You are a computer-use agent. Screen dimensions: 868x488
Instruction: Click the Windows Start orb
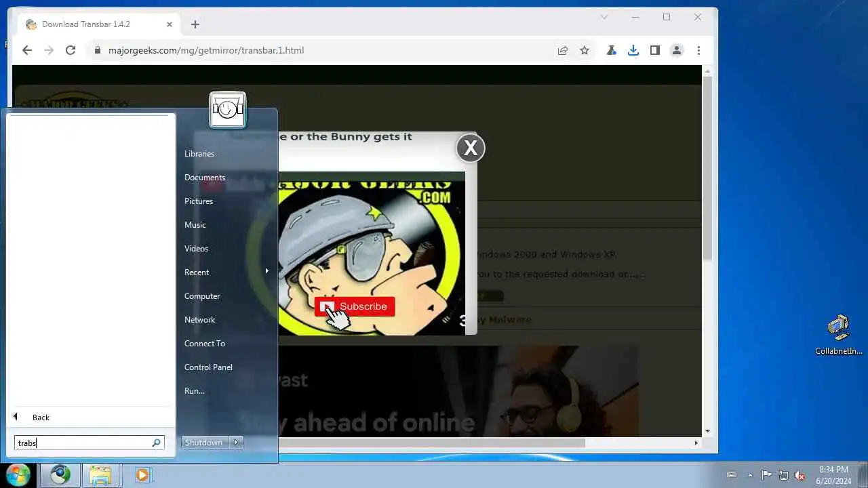click(x=18, y=474)
